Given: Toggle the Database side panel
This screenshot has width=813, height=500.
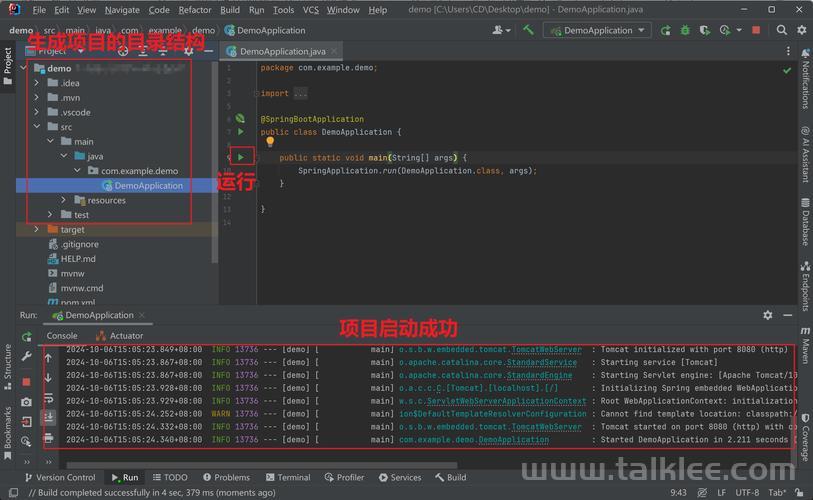Looking at the screenshot, I should 805,221.
